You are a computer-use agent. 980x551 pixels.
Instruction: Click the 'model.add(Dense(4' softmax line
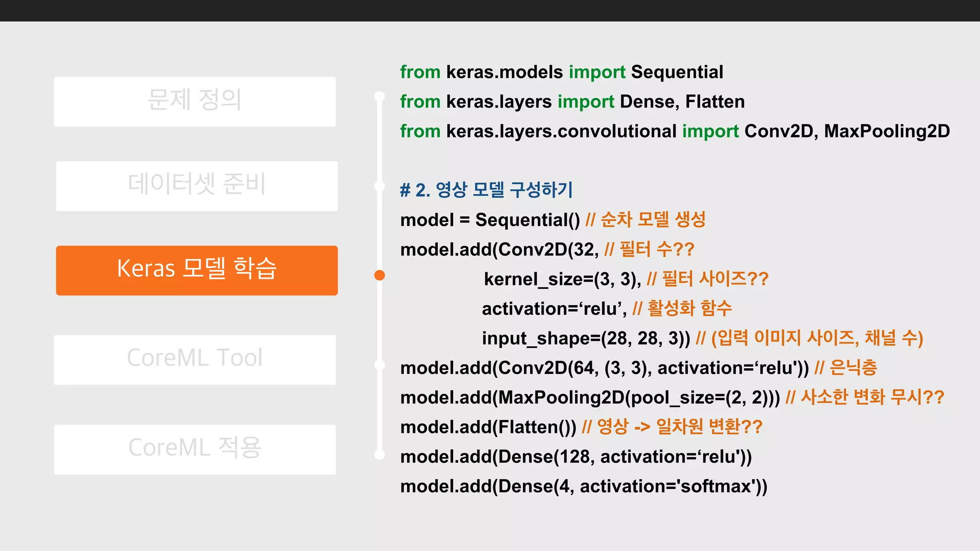[584, 486]
